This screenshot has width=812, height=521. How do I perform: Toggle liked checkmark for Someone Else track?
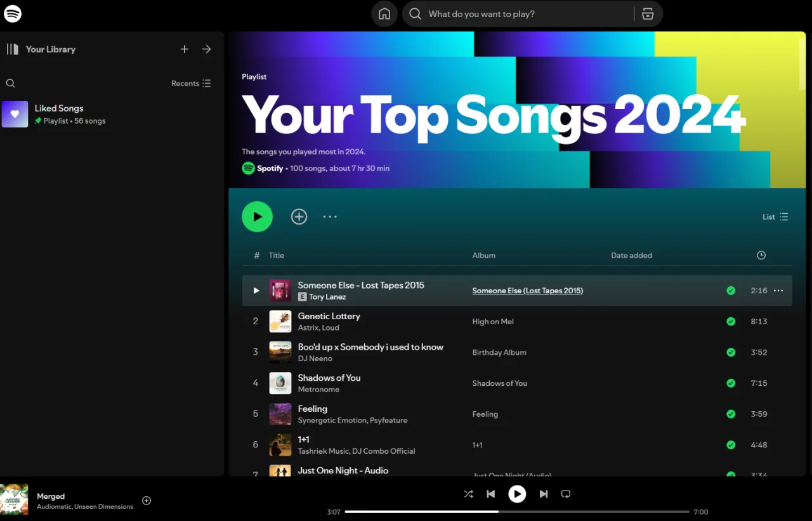tap(731, 291)
